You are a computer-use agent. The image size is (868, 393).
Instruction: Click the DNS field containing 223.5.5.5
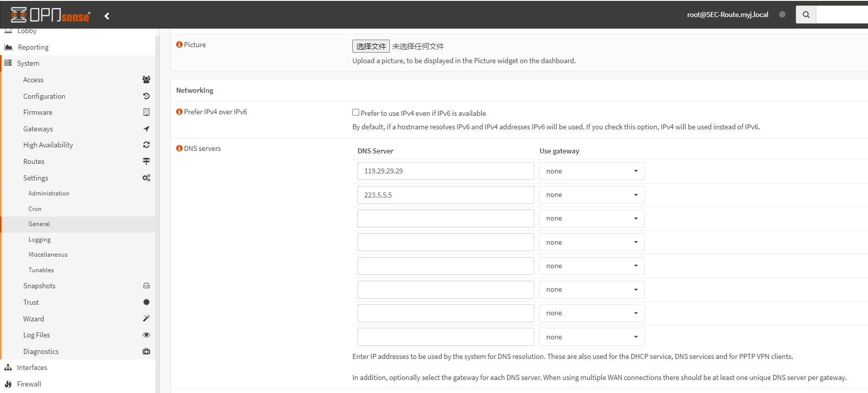point(446,194)
